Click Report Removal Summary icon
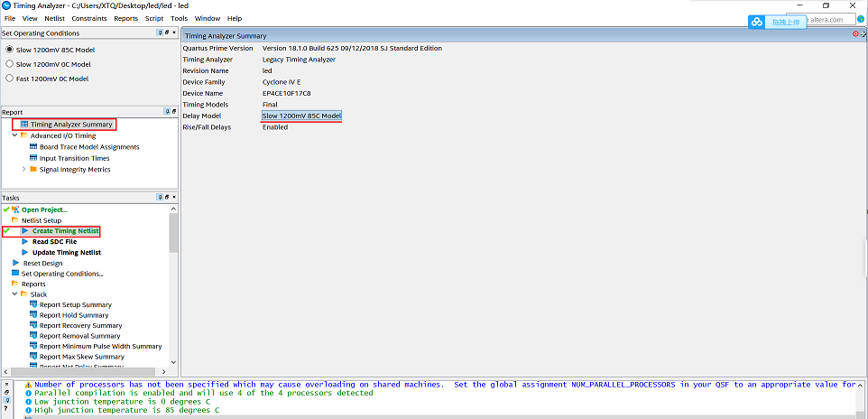 [33, 336]
